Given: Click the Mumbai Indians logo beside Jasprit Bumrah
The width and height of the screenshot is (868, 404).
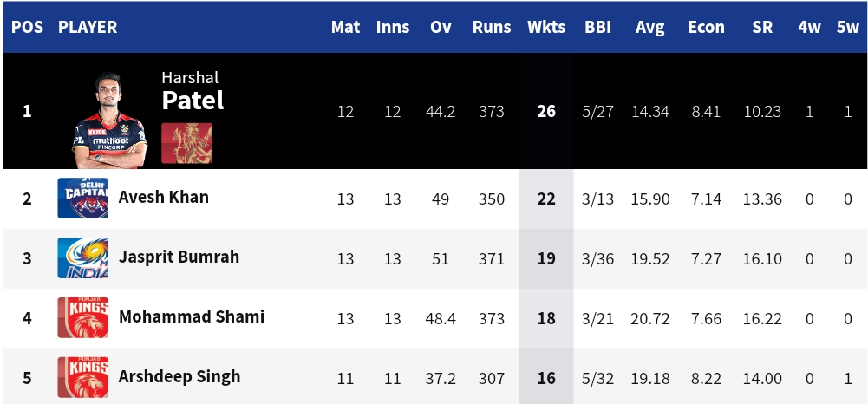Looking at the screenshot, I should tap(83, 257).
